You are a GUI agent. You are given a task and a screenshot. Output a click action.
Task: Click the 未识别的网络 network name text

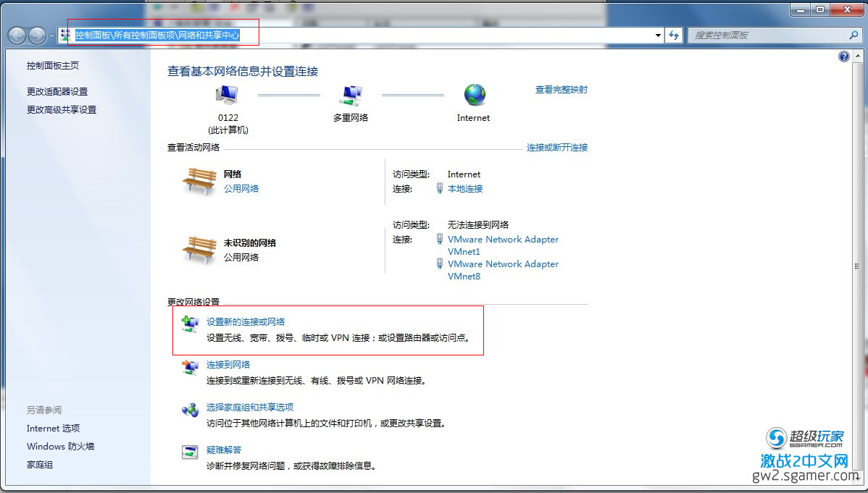(x=250, y=243)
